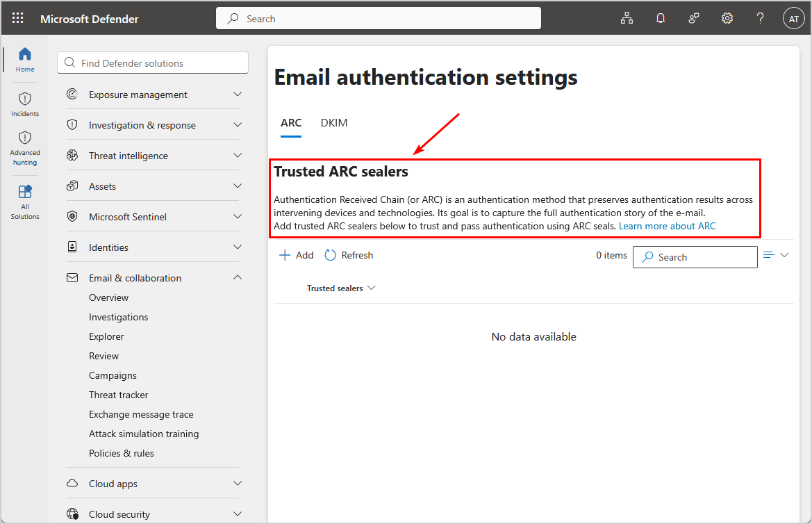Click the Threat intelligence icon
The height and width of the screenshot is (524, 812).
72,156
